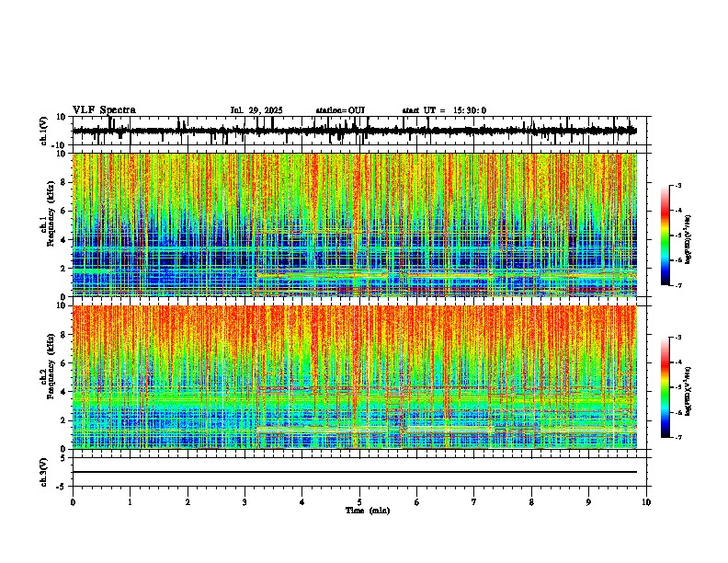
Task: Click tick label "5" on the Time axis
Action: coord(359,502)
